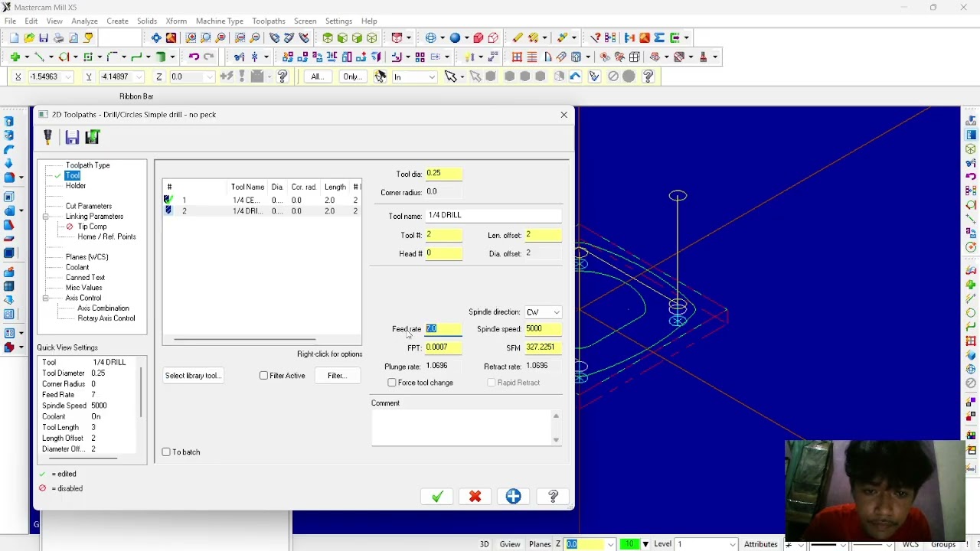Click the green plus create point icon

click(x=15, y=57)
